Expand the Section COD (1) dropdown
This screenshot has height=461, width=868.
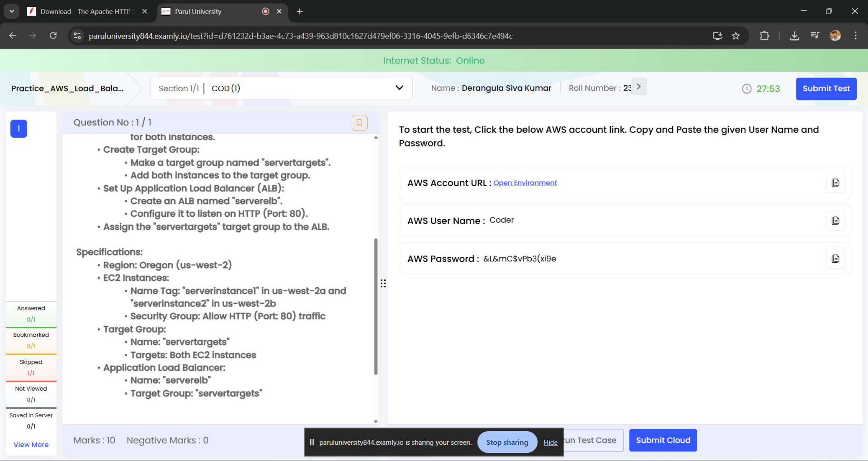click(x=281, y=88)
